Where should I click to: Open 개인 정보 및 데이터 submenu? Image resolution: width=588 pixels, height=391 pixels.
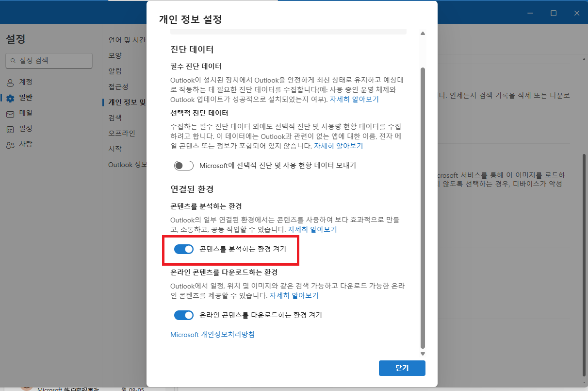click(127, 102)
